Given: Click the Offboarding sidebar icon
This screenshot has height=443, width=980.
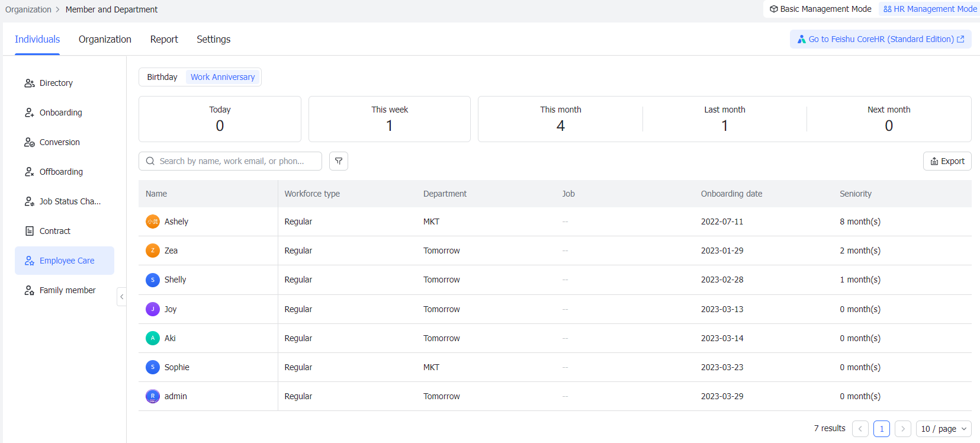Looking at the screenshot, I should [x=29, y=172].
